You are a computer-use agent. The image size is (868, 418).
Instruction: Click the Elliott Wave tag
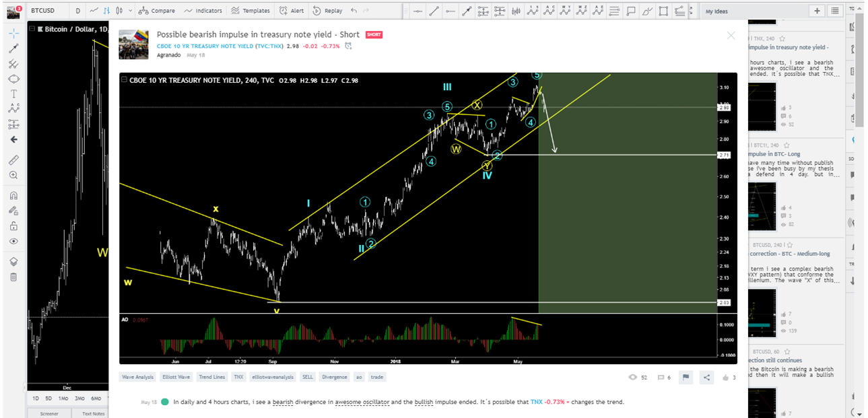(175, 377)
